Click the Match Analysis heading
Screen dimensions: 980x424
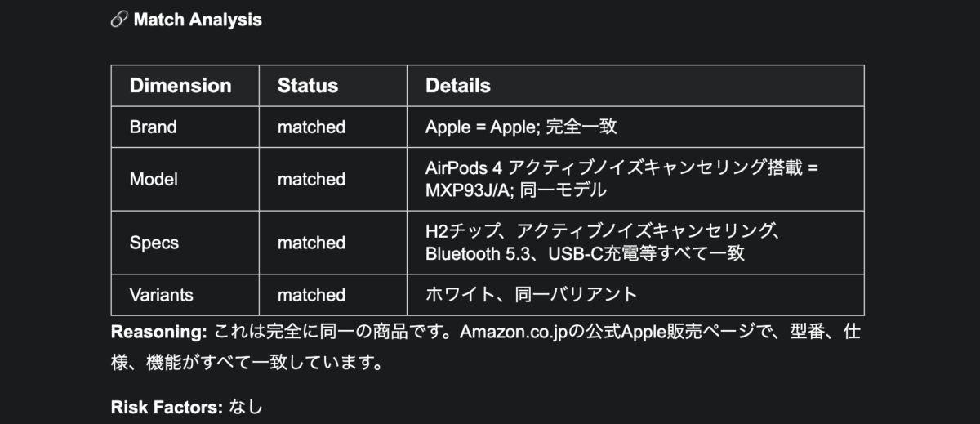click(x=198, y=20)
